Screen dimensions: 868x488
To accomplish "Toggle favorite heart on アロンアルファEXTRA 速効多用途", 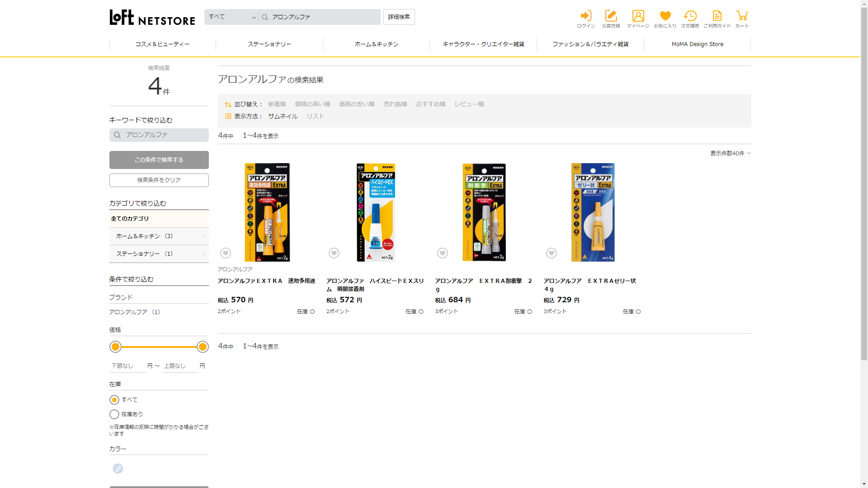I will [x=226, y=253].
